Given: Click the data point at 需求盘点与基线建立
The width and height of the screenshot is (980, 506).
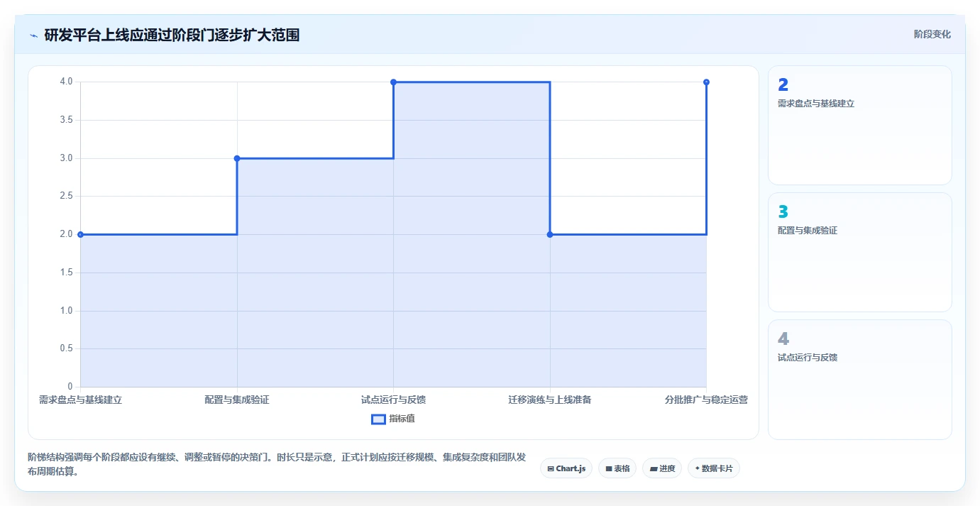Looking at the screenshot, I should (80, 234).
